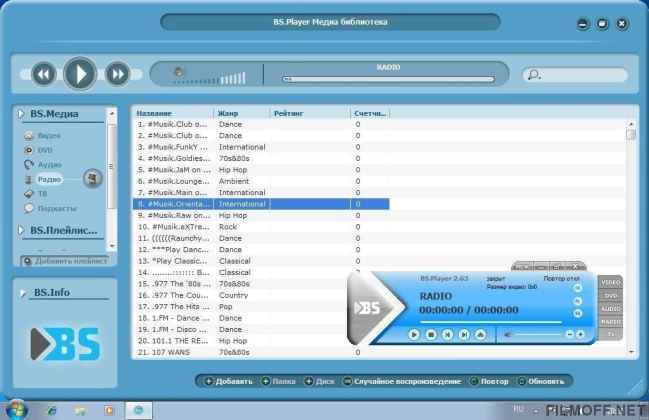Switch to the VIDEO tab on mini player

pos(610,283)
